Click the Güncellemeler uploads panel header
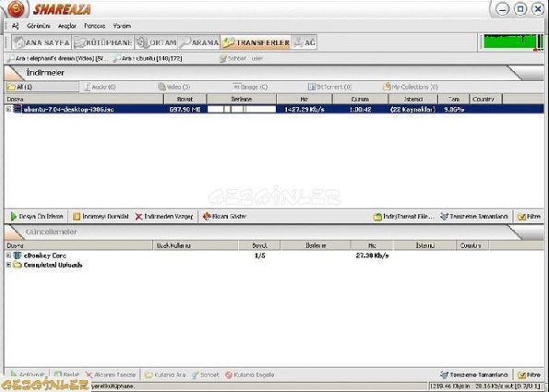549x392 pixels. pos(51,232)
